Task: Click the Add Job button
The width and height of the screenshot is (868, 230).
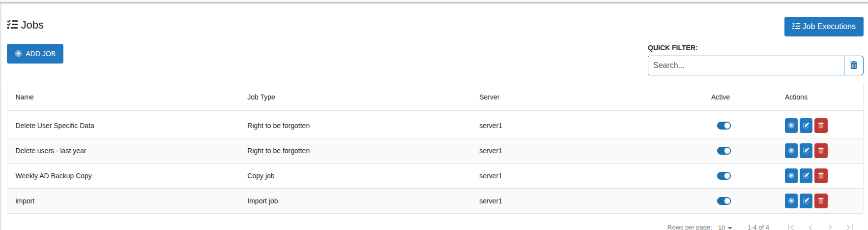Action: (35, 54)
